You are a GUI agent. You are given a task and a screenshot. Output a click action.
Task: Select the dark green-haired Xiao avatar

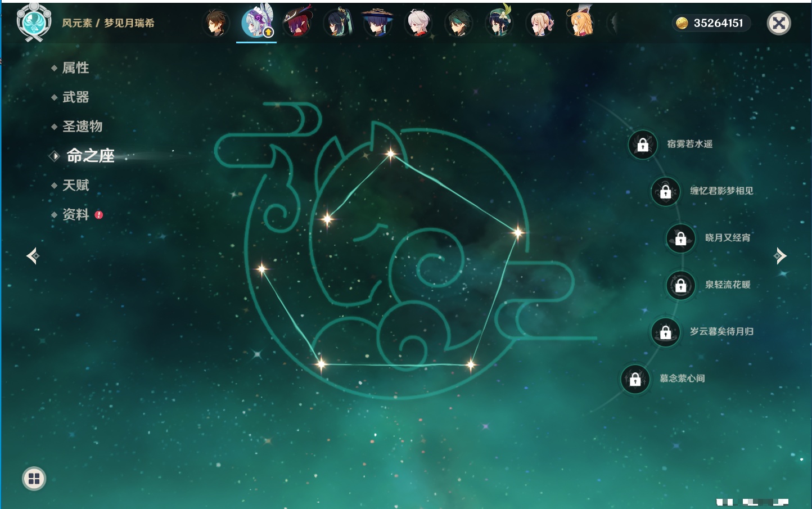coord(458,23)
